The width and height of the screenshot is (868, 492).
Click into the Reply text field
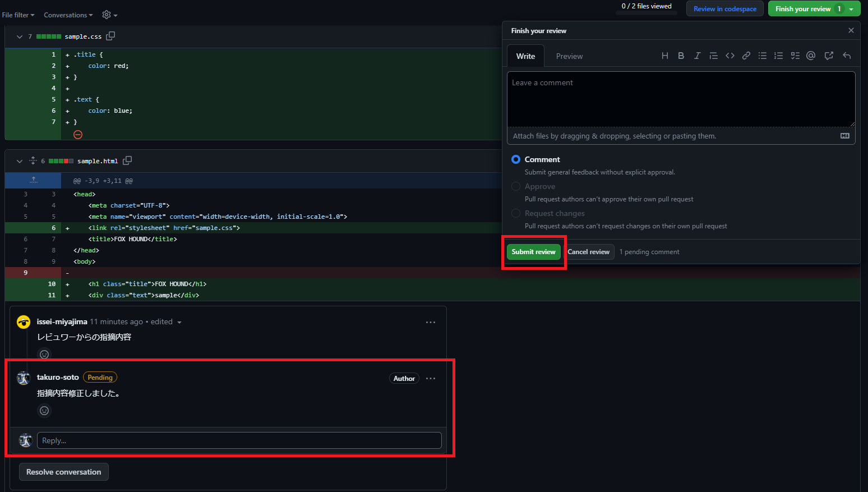(x=239, y=440)
